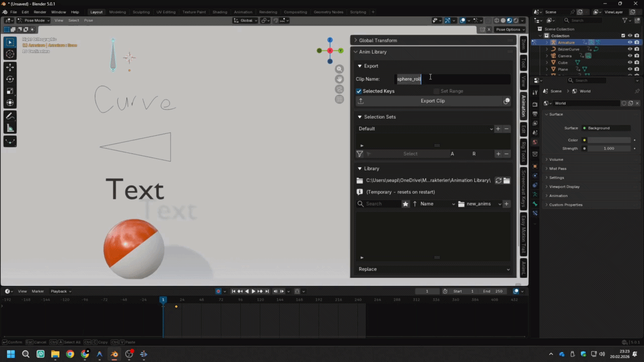The width and height of the screenshot is (644, 362).
Task: Activate the Rotate tool
Action: [x=10, y=79]
